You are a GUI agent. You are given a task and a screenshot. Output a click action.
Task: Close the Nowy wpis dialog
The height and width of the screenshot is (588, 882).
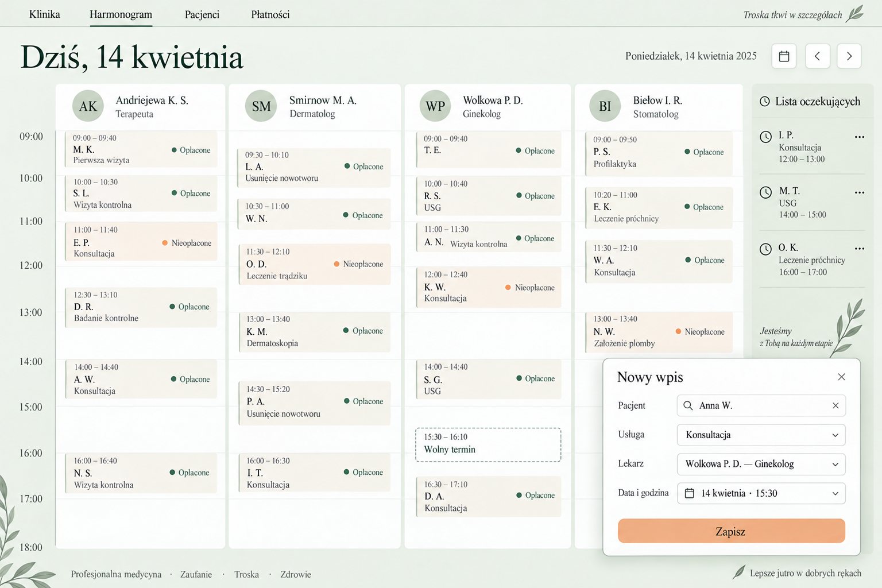tap(841, 377)
